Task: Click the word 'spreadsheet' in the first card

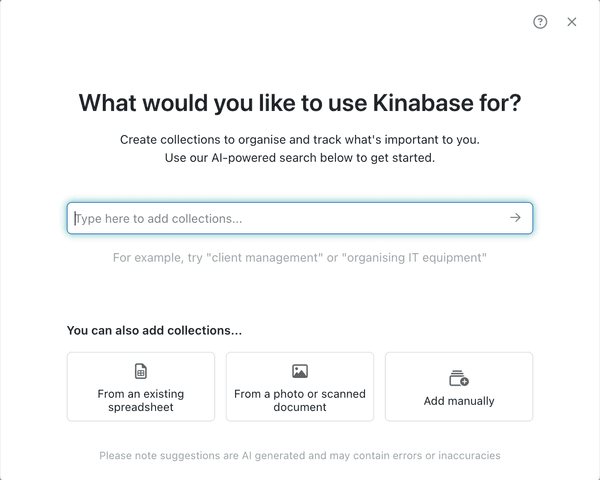Action: point(141,407)
